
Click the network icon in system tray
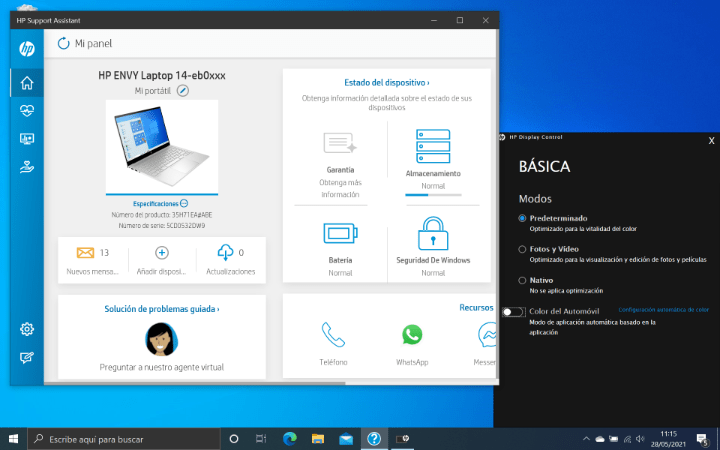point(627,439)
